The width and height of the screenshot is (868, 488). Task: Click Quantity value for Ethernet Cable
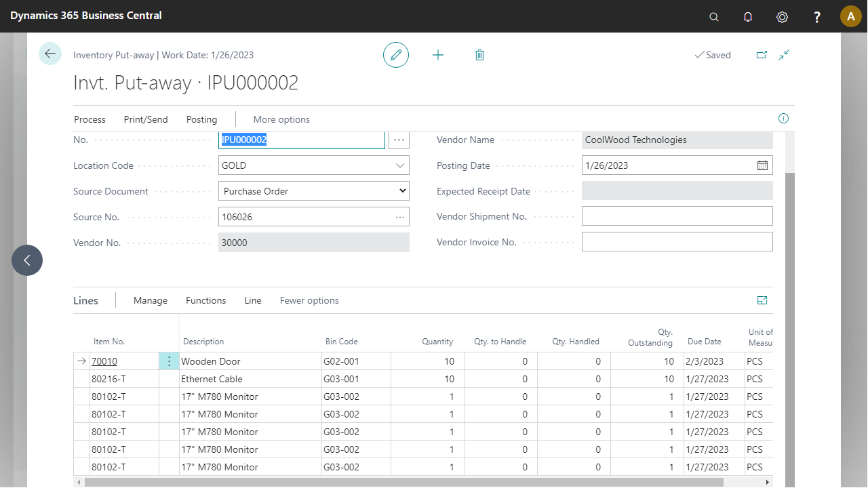[427, 379]
